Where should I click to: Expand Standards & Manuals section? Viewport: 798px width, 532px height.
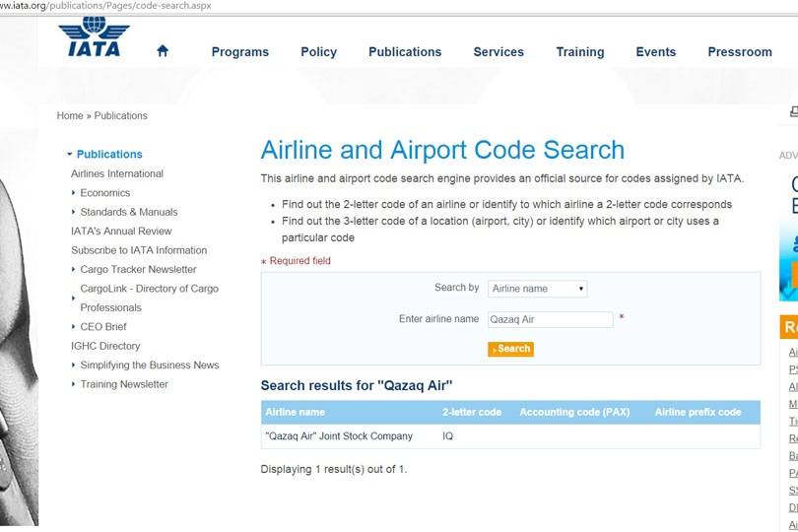128,212
